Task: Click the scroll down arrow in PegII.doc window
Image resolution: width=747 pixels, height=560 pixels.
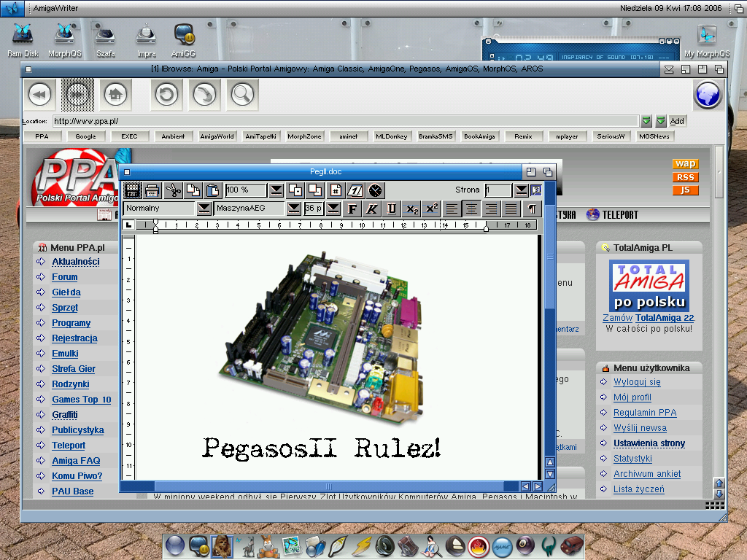Action: tap(550, 474)
